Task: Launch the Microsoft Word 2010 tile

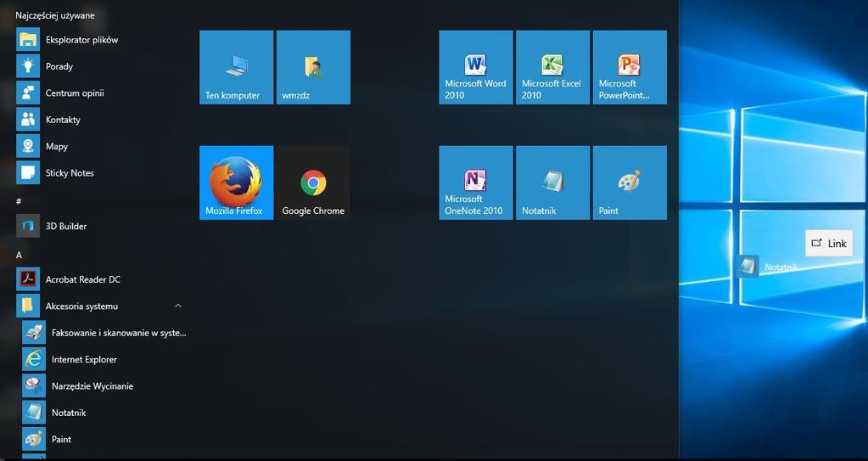Action: [476, 67]
